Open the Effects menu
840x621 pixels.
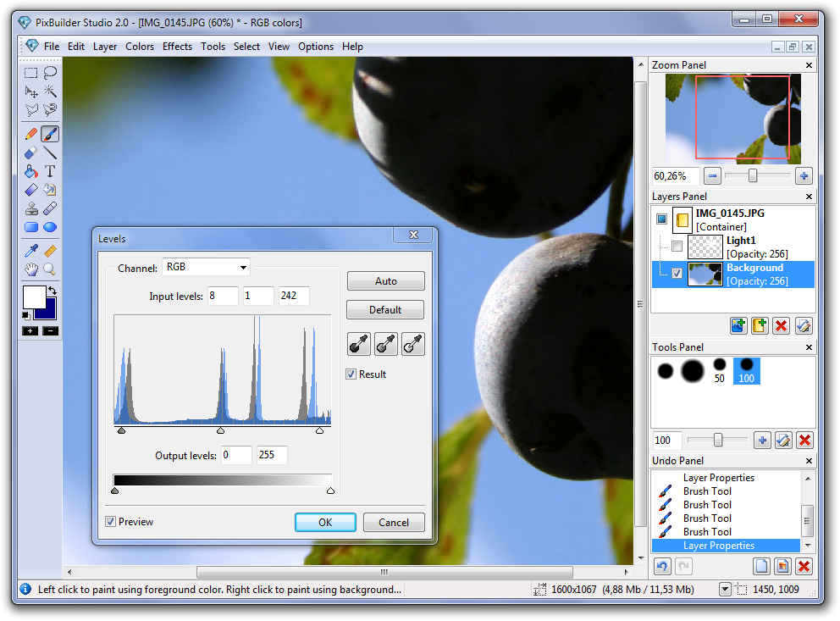point(177,47)
